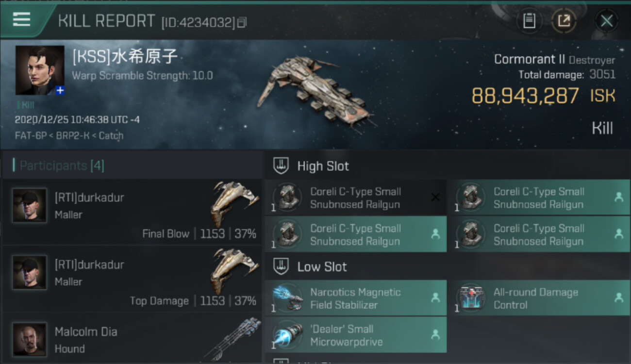Click the Cormorant II Destroyer ship name
Image resolution: width=631 pixels, height=364 pixels.
pyautogui.click(x=554, y=59)
